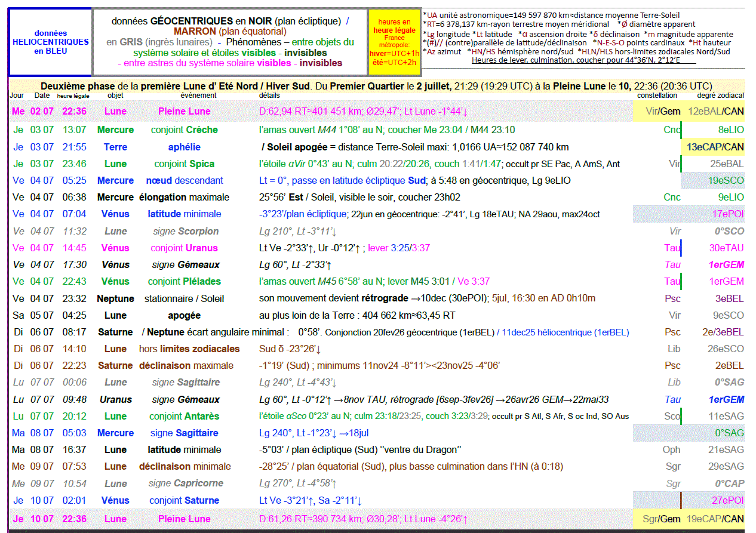Select the 'Oph' constellation cell

point(672,449)
